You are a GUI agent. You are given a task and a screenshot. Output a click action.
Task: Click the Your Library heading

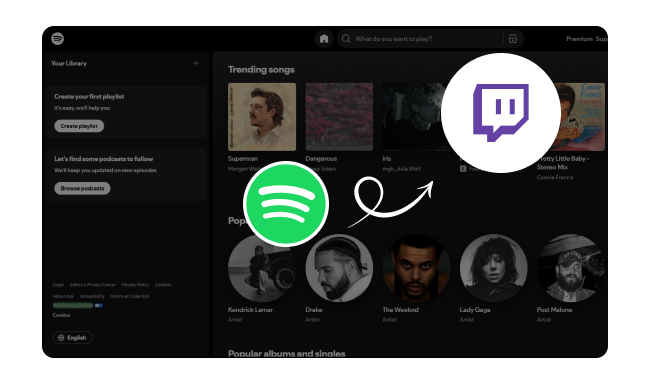[x=69, y=63]
